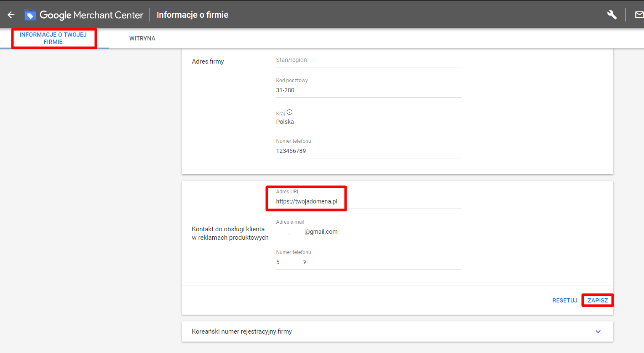
Task: Open the wrench tools menu
Action: [x=612, y=15]
